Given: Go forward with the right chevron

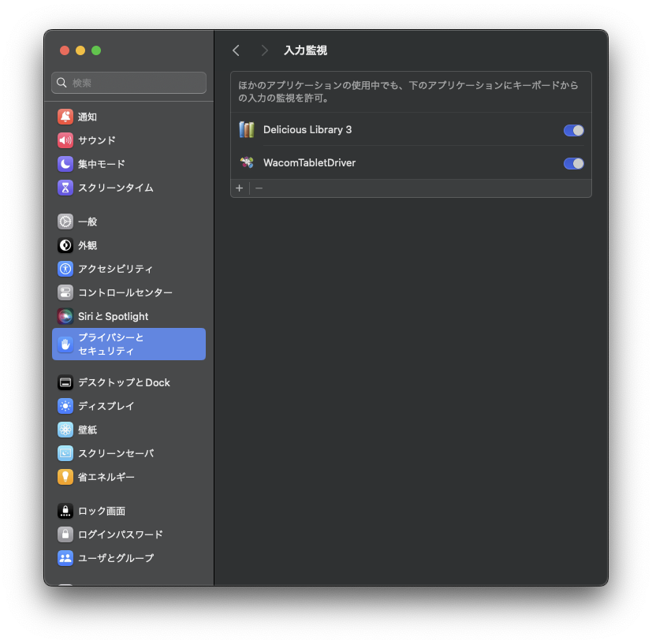Looking at the screenshot, I should coord(264,50).
